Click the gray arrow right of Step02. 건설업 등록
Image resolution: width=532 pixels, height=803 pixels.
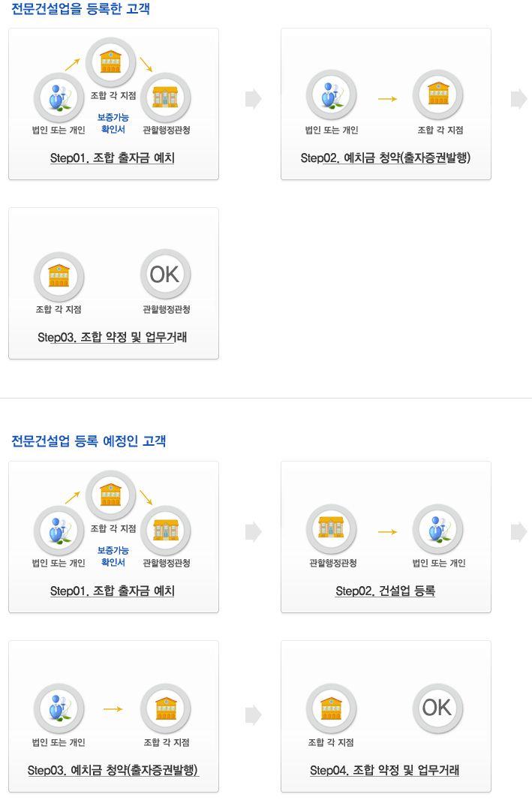[519, 532]
